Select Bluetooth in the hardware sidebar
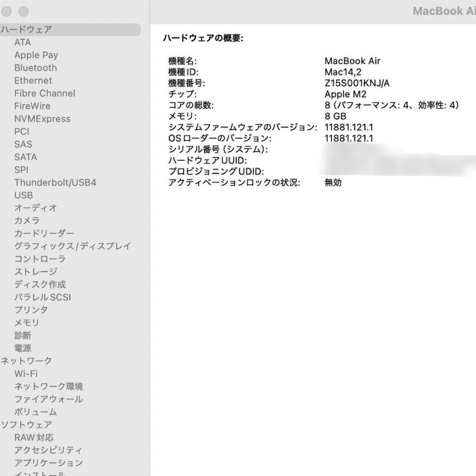Image resolution: width=476 pixels, height=476 pixels. tap(36, 68)
